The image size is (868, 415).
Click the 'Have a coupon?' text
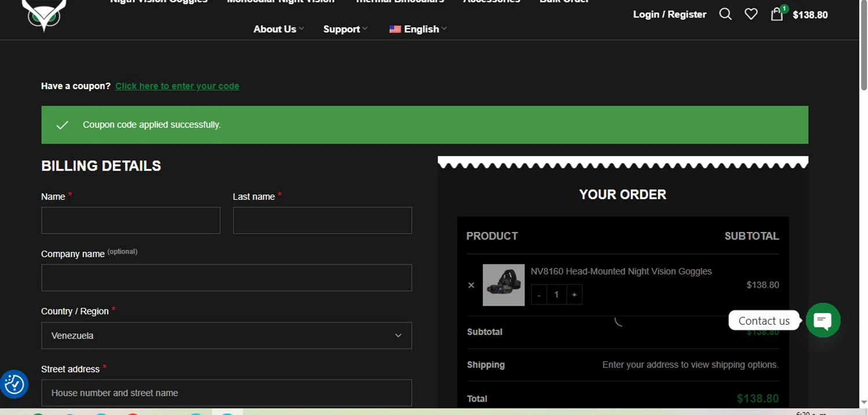76,86
